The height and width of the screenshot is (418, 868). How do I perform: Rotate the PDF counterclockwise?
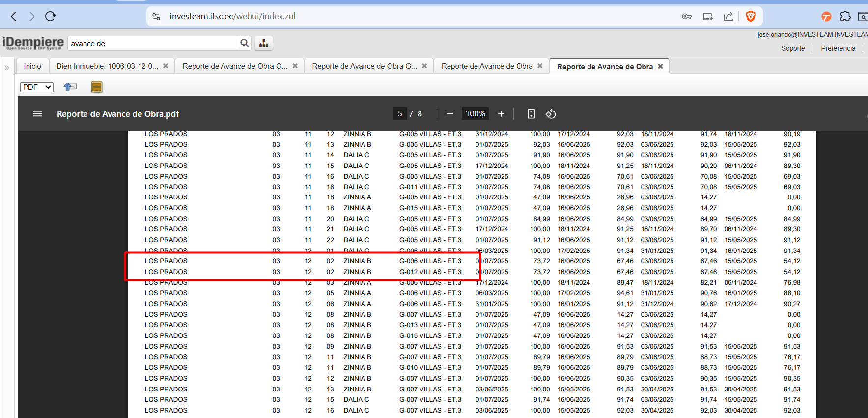[551, 114]
